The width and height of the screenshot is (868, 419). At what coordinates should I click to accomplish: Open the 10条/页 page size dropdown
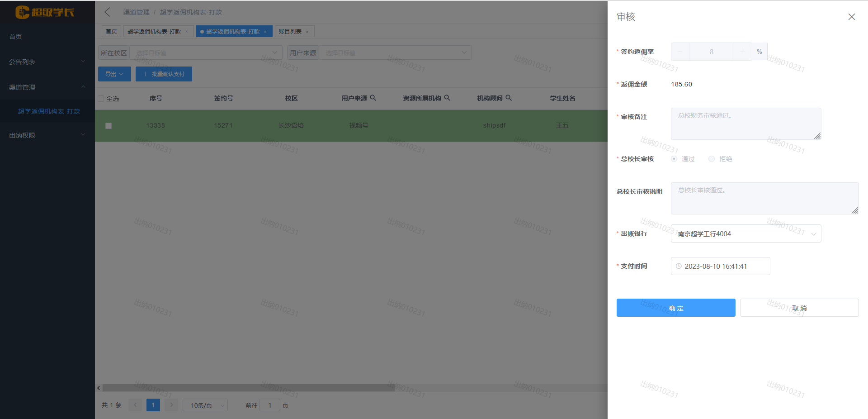pyautogui.click(x=205, y=405)
